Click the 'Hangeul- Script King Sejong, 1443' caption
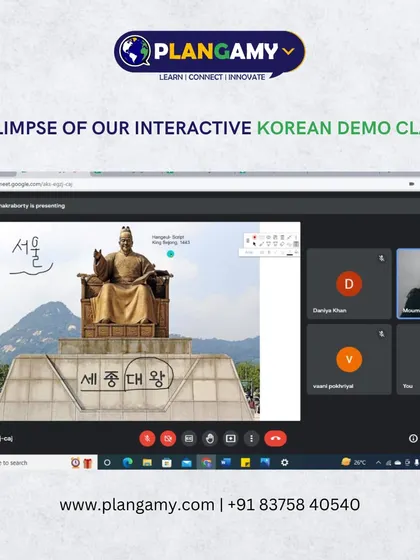The image size is (420, 560). pyautogui.click(x=171, y=240)
